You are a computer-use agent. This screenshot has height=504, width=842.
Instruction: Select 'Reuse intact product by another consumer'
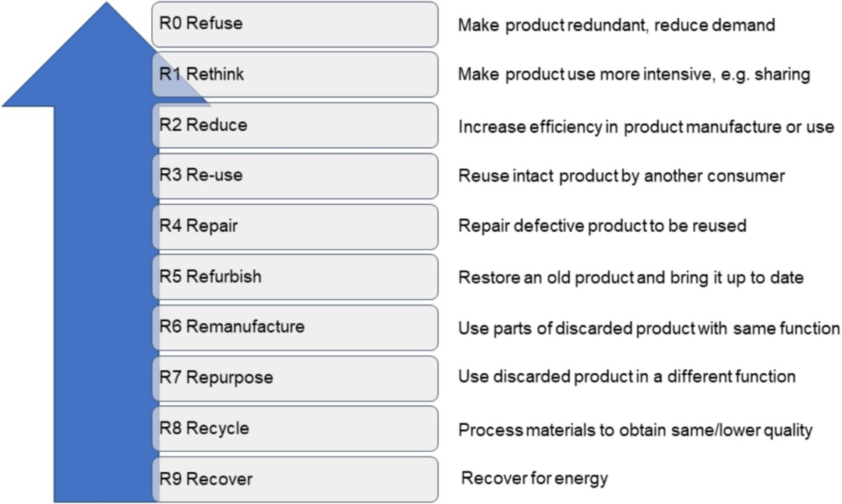coord(621,176)
